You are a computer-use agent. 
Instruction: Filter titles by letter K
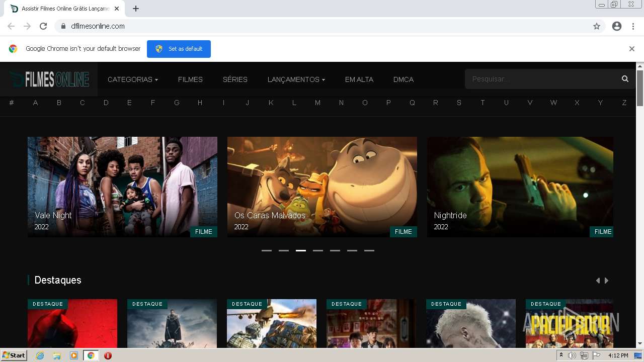tap(271, 103)
